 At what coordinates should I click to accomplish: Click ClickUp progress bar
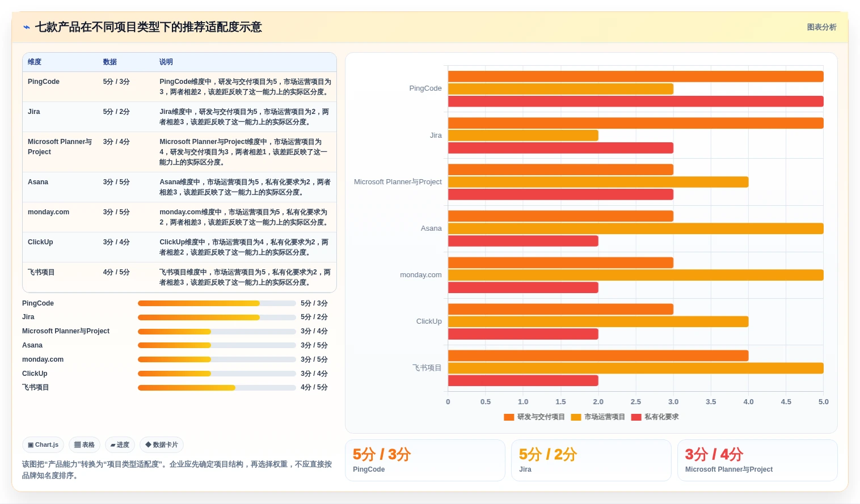coord(217,374)
